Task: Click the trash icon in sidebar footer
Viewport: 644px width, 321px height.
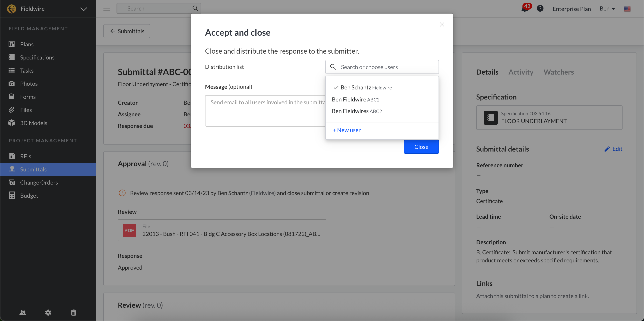Action: [74, 312]
